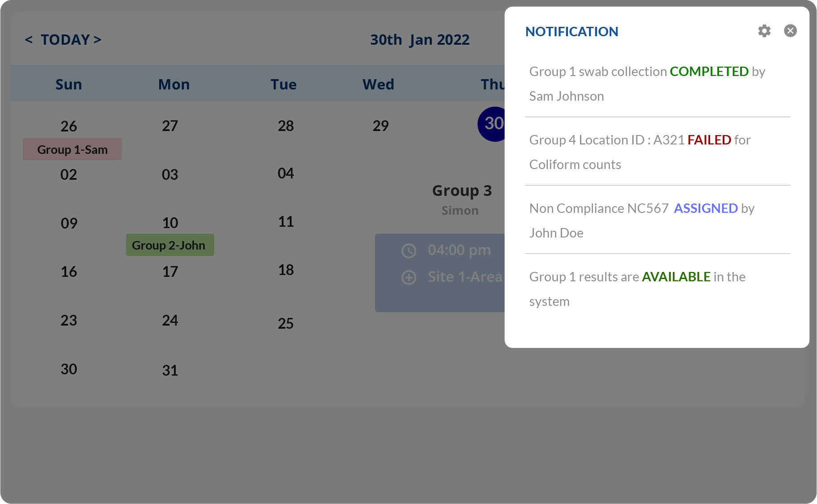
Task: Select the Wed column header
Action: click(x=378, y=85)
